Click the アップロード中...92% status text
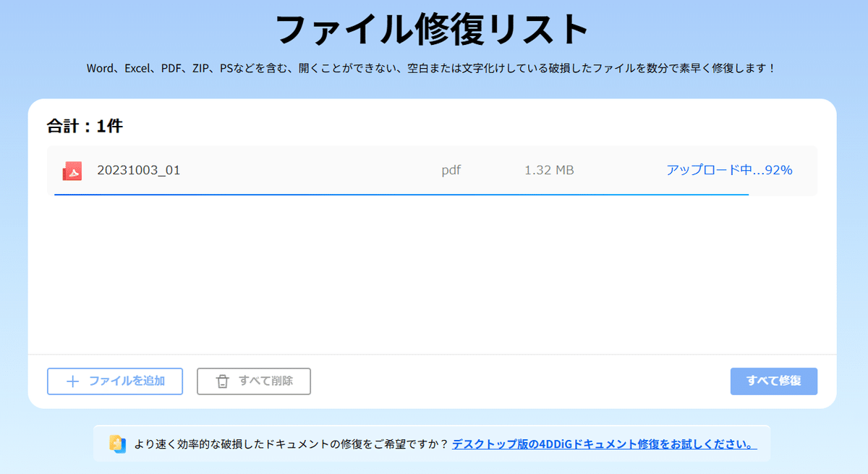 tap(729, 171)
